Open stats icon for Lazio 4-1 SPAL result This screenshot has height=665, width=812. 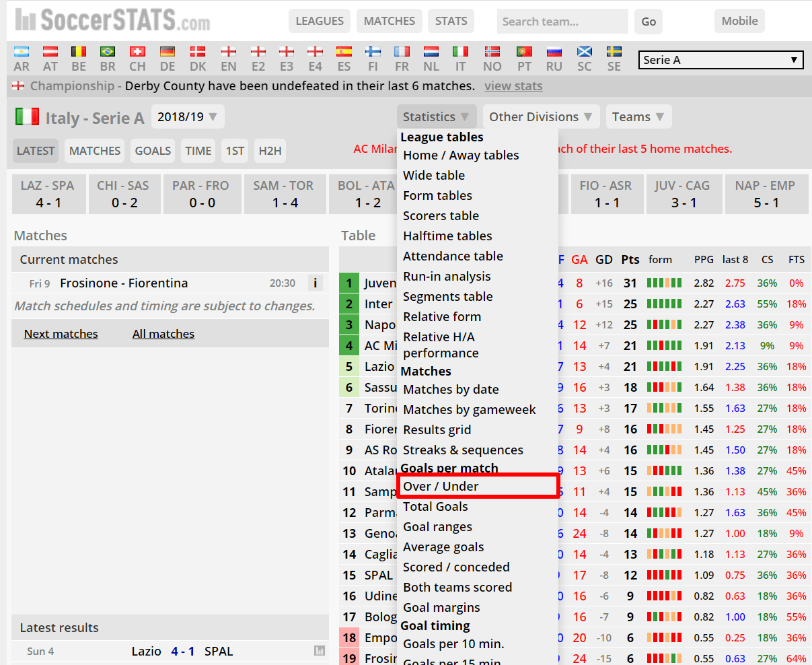[320, 651]
